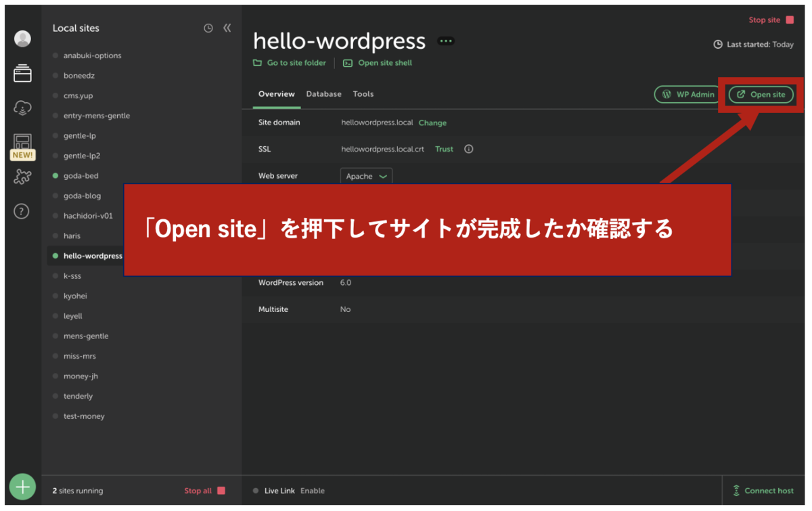Image resolution: width=812 pixels, height=511 pixels.
Task: Switch to the Database tab
Action: (323, 94)
